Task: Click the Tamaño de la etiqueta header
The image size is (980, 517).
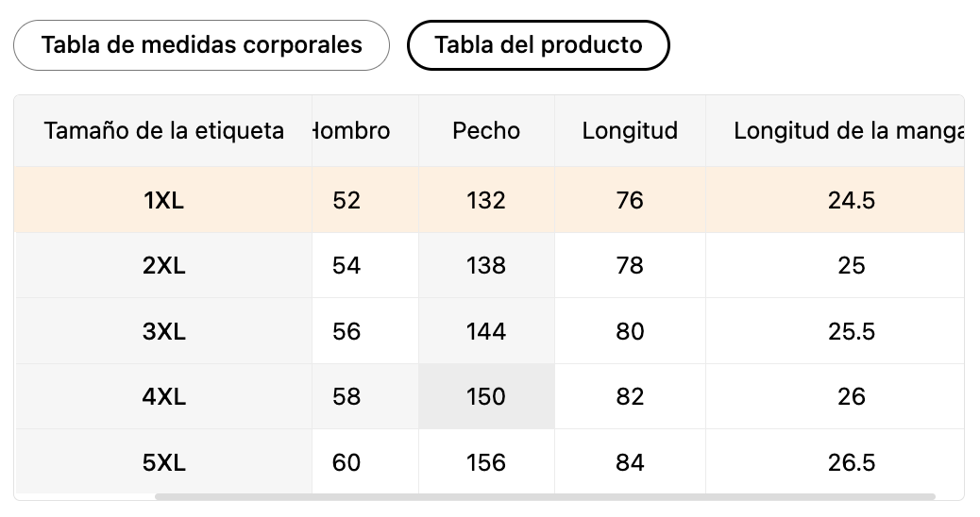Action: (163, 131)
